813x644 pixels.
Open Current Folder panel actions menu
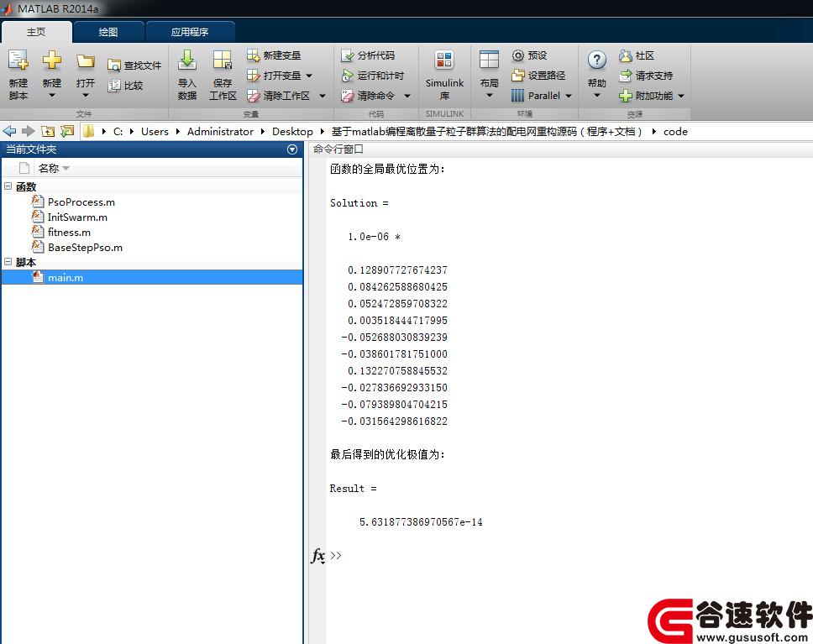[292, 149]
